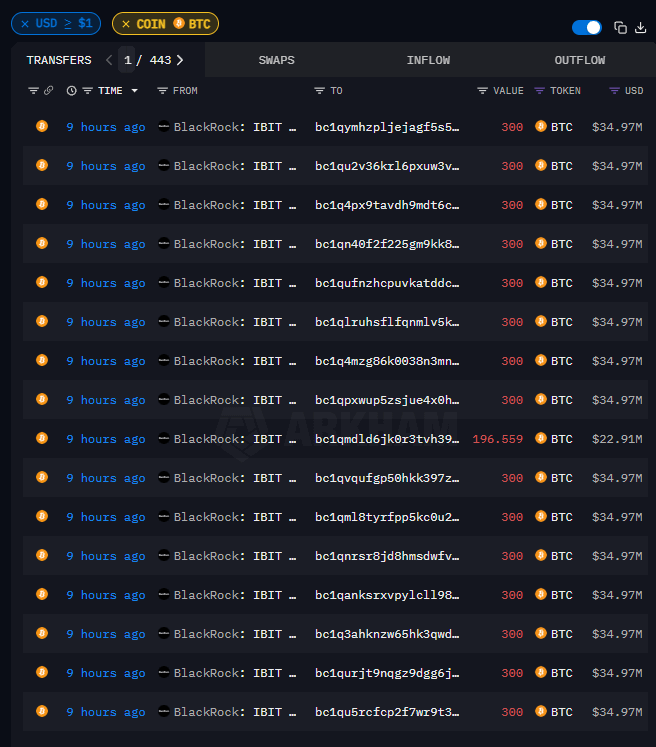Open address bc1qymhzpljejagf5s5…

387,127
